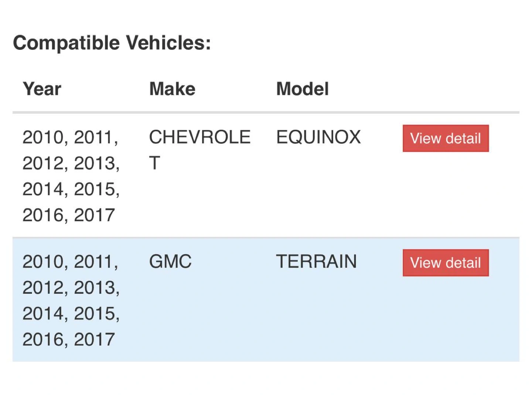This screenshot has height=395, width=532.
Task: Click year 2014 in the Equinox row
Action: (43, 189)
